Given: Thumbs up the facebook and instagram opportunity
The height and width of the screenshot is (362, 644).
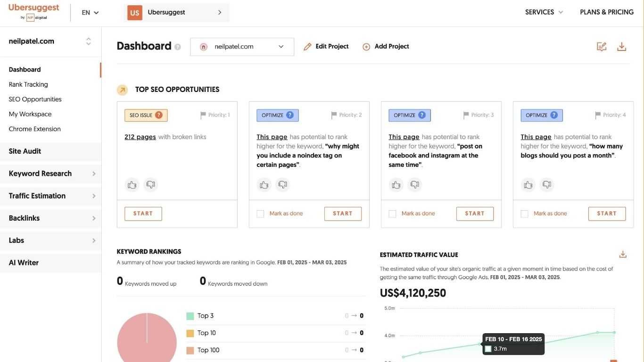Looking at the screenshot, I should (396, 185).
